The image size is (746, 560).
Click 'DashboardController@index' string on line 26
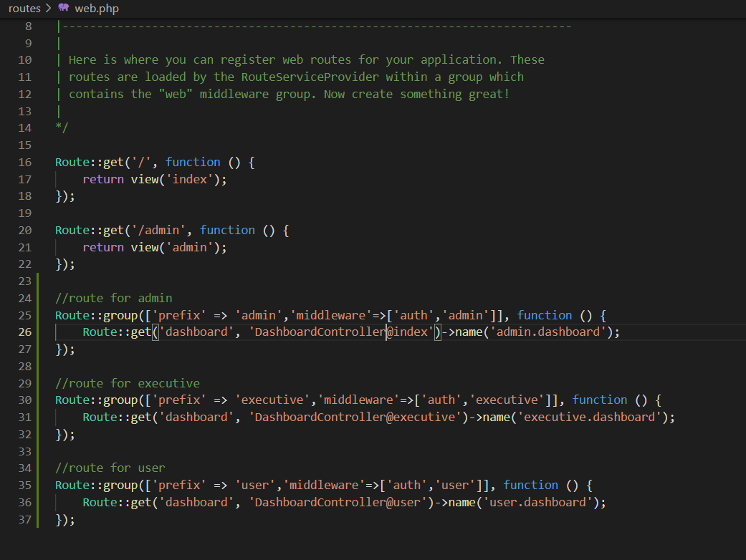click(x=341, y=332)
